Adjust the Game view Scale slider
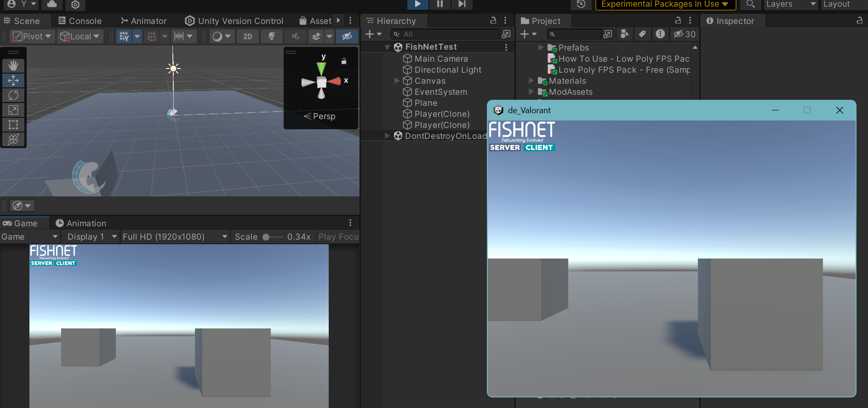Image resolution: width=868 pixels, height=408 pixels. point(266,237)
